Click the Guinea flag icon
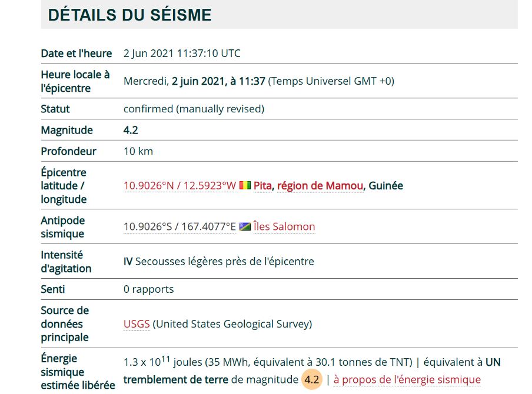This screenshot has width=532, height=394. point(245,186)
